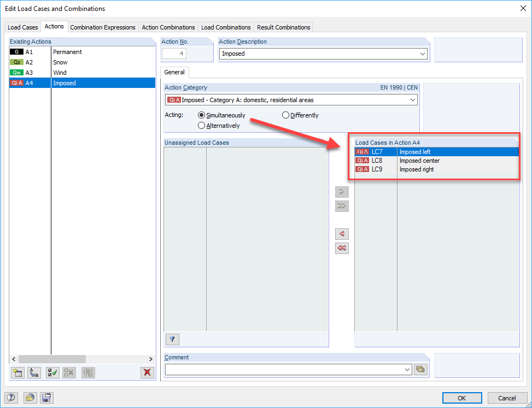
Task: Click the floppy disk save-default icon
Action: point(46,398)
